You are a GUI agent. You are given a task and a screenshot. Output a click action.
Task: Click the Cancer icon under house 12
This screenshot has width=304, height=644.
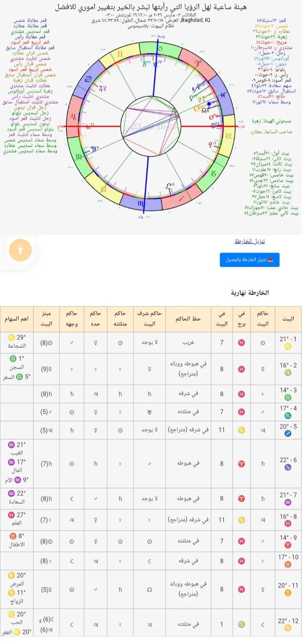(x=288, y=628)
